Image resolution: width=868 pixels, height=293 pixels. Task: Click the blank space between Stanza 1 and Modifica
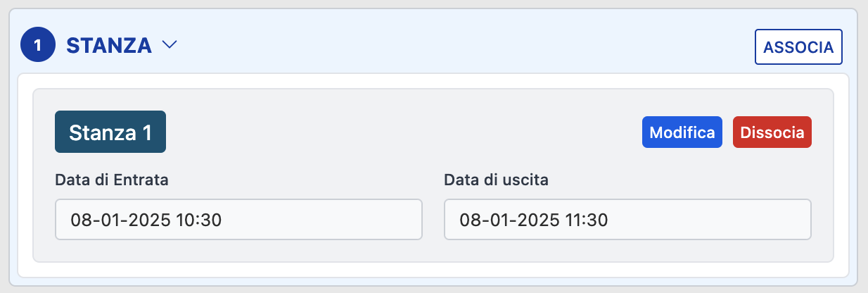tap(401, 132)
